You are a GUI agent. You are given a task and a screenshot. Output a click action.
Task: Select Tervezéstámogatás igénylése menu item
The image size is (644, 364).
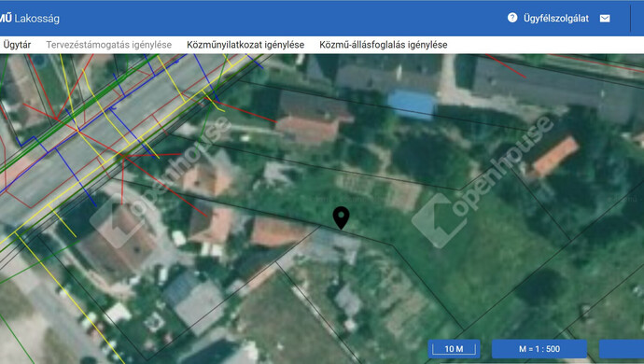[109, 45]
